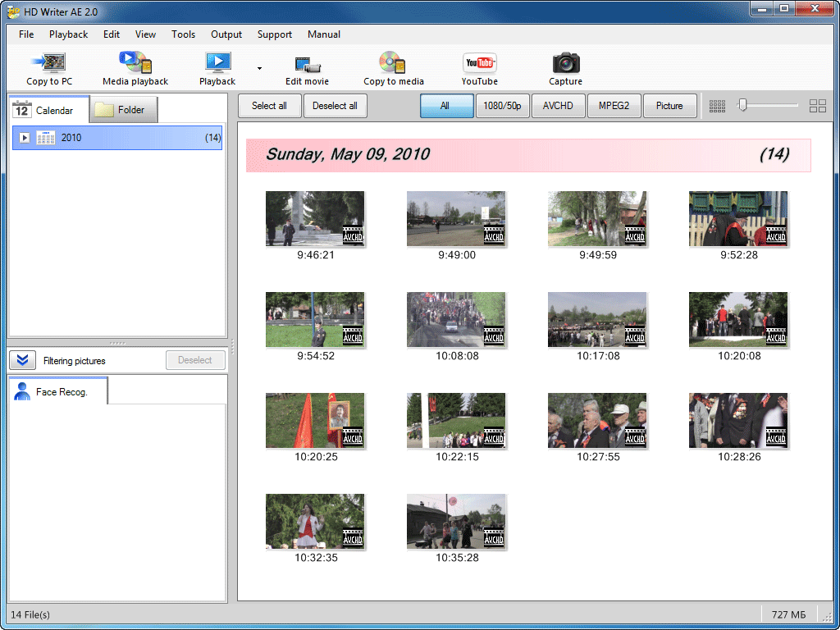The width and height of the screenshot is (840, 630).
Task: Select the video thumbnail at 10:27:55
Action: tap(597, 421)
